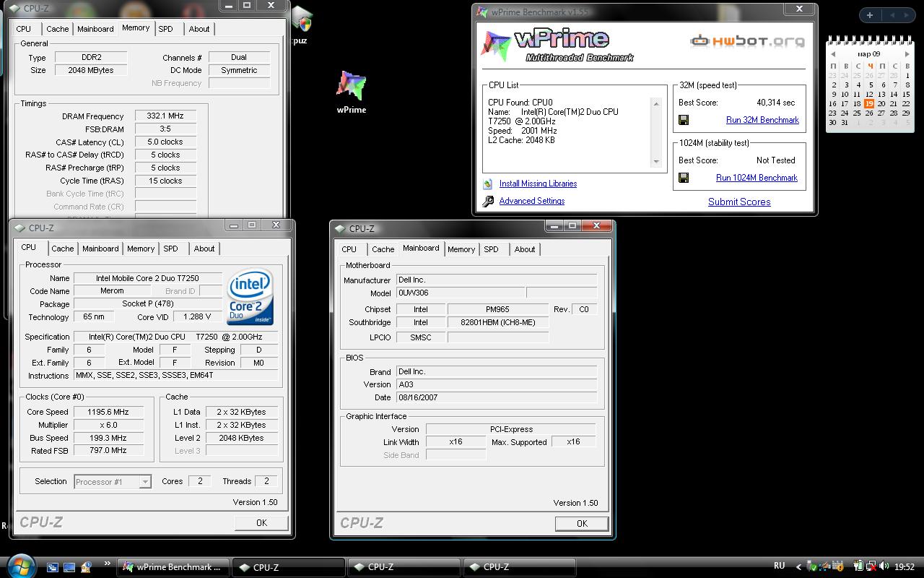Click the Install Missing Libraries icon
Viewport: 924px width, 578px height.
tap(488, 184)
